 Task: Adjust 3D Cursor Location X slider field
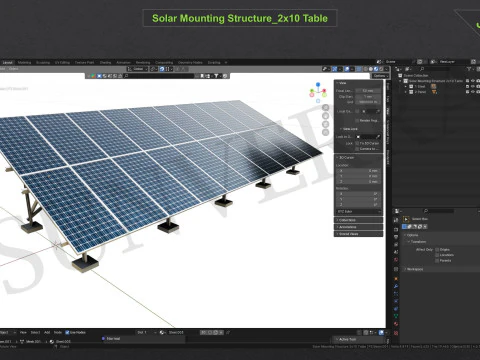click(x=358, y=171)
